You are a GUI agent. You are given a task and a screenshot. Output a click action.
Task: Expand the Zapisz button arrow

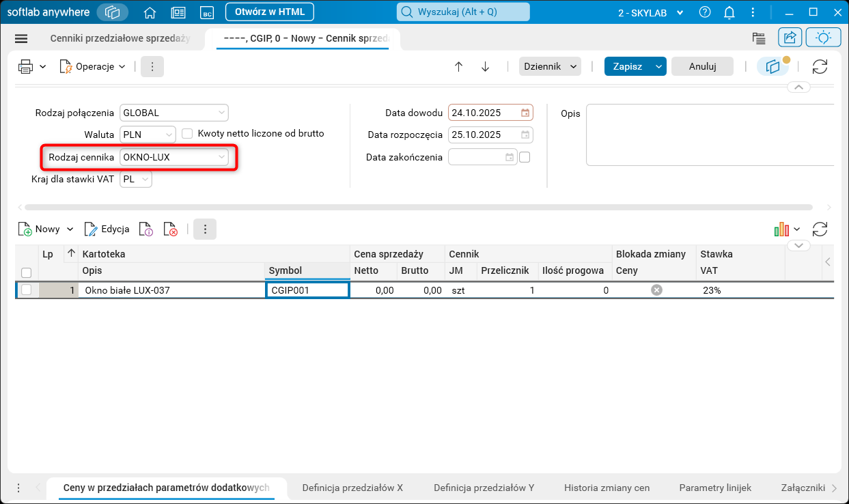pyautogui.click(x=658, y=66)
